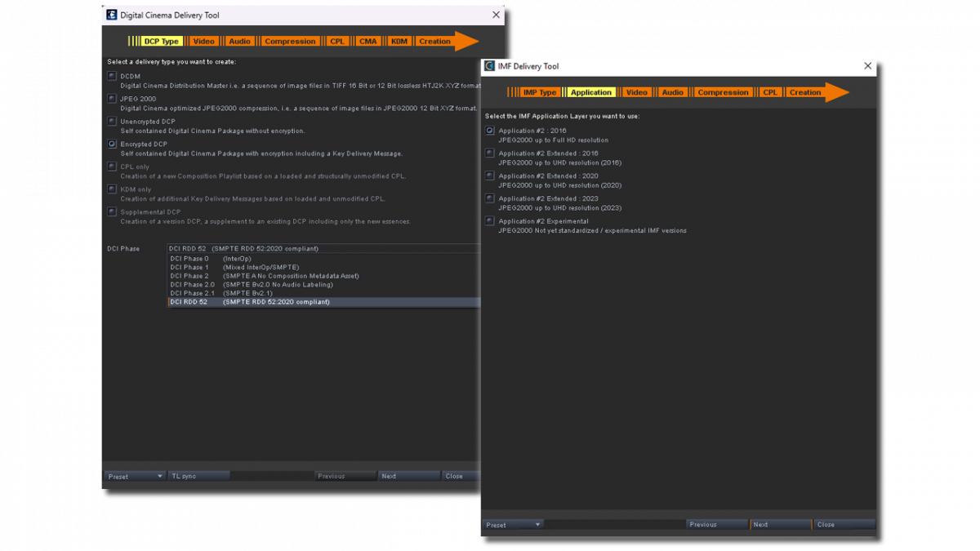Screen dimensions: 980x551
Task: Switch to the Compression step in the IMF tool
Action: [x=723, y=92]
